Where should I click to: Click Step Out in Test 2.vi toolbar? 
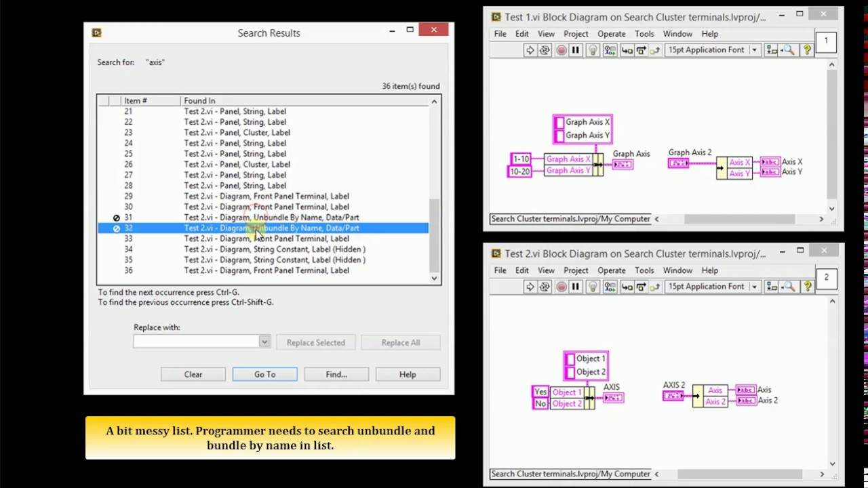click(x=654, y=287)
